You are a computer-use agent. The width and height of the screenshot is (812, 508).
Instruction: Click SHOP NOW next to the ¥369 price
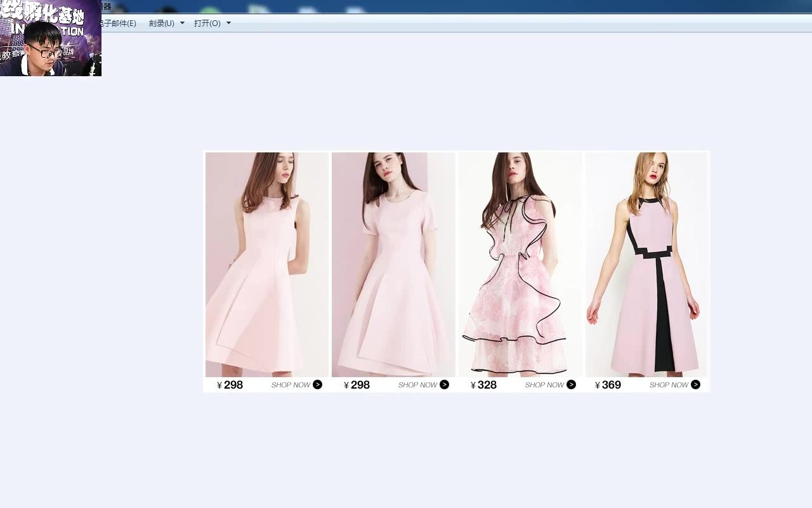[669, 385]
